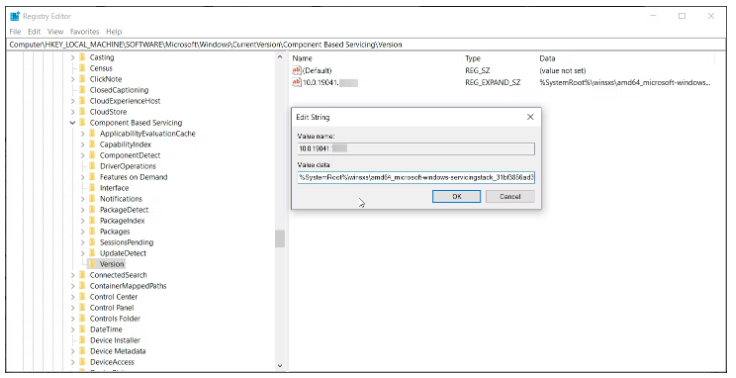The height and width of the screenshot is (378, 736).
Task: Select the Device Metadata key
Action: pos(118,351)
